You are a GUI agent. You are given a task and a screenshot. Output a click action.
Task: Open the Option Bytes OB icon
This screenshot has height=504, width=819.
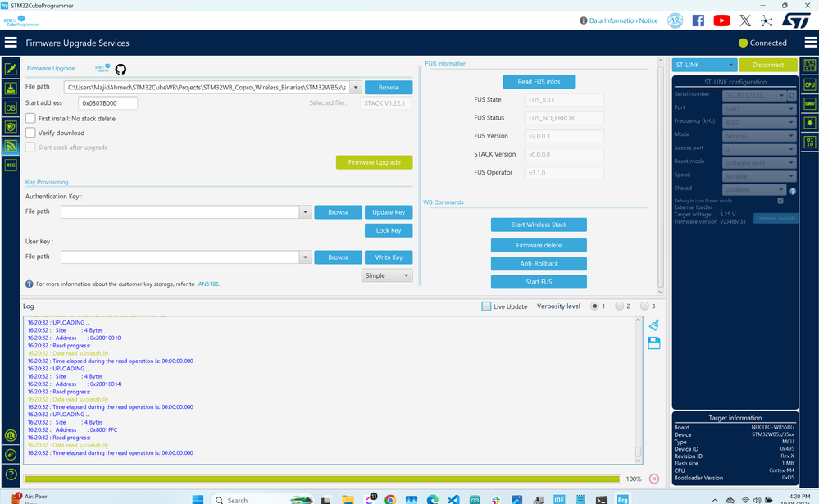(11, 107)
